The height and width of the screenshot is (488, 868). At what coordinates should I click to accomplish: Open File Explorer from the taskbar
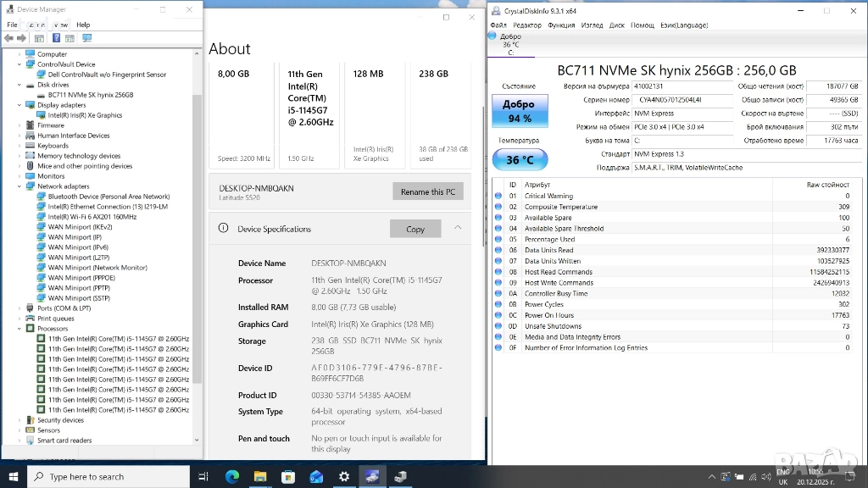pos(260,476)
